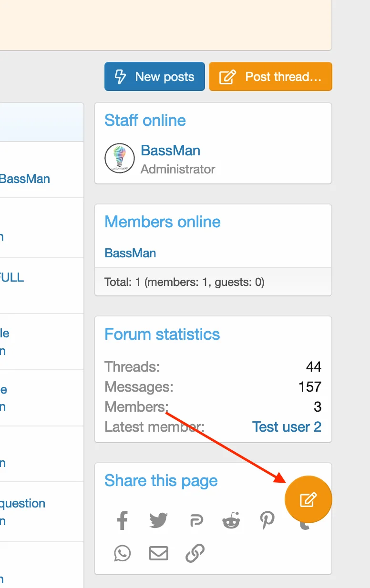Click the Parler share icon

click(195, 520)
